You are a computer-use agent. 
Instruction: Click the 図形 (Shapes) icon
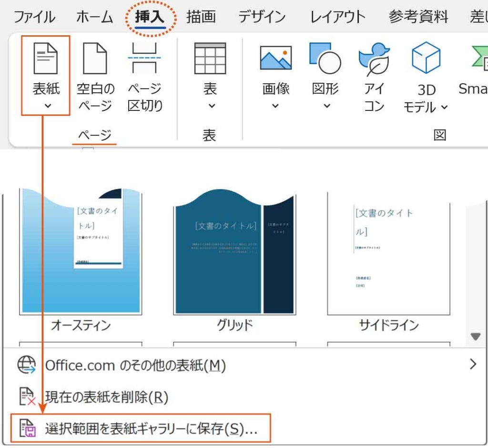tap(325, 59)
